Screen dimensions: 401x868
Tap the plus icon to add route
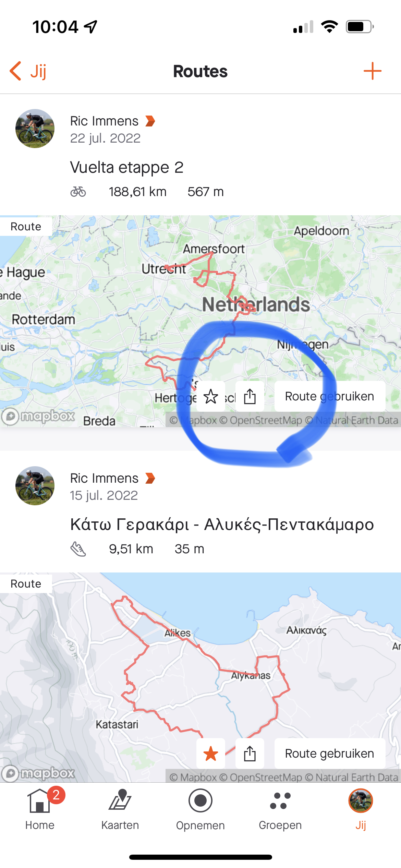coord(373,71)
